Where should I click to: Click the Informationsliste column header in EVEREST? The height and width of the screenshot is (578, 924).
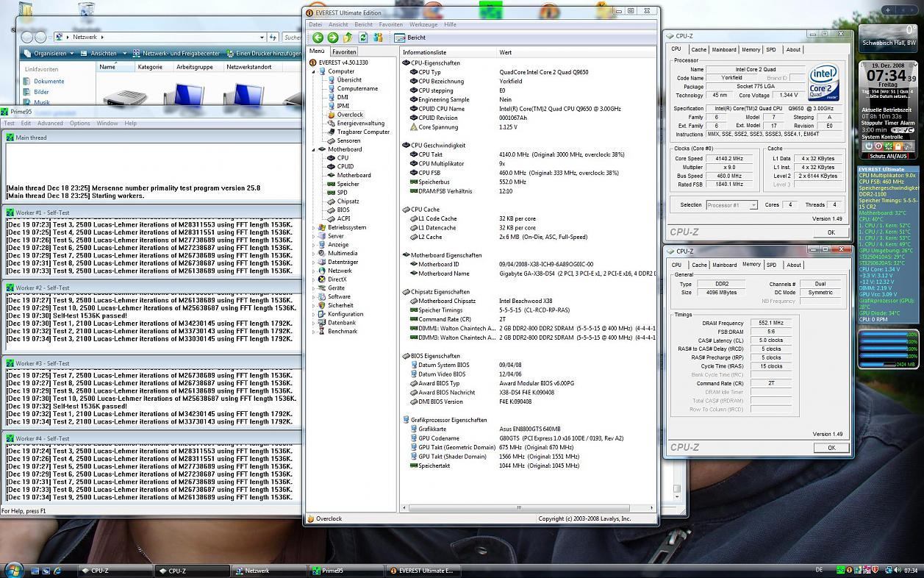448,52
